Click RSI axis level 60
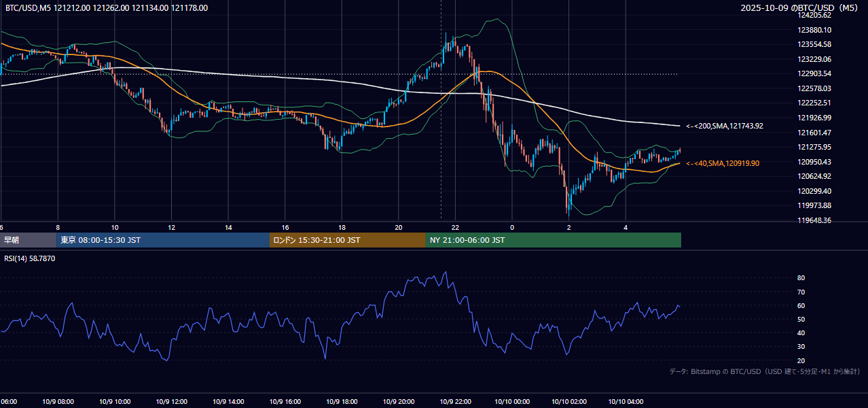The image size is (868, 408). click(x=801, y=305)
